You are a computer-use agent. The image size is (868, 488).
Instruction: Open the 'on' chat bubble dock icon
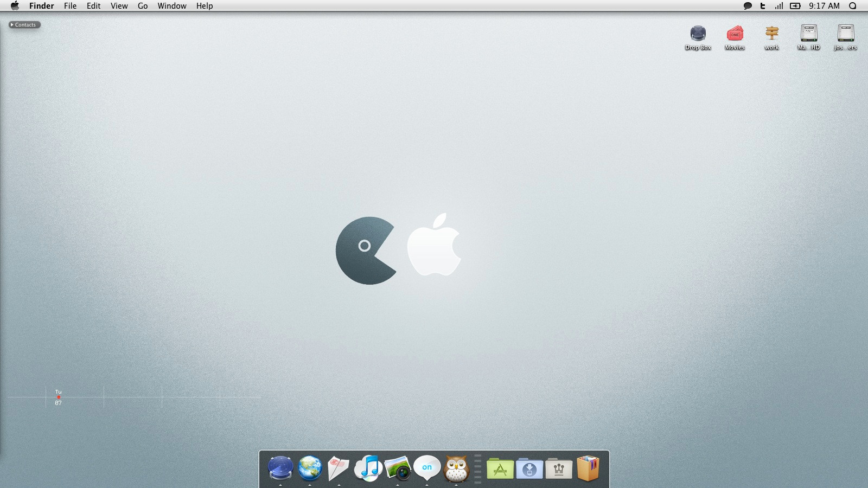pos(427,468)
